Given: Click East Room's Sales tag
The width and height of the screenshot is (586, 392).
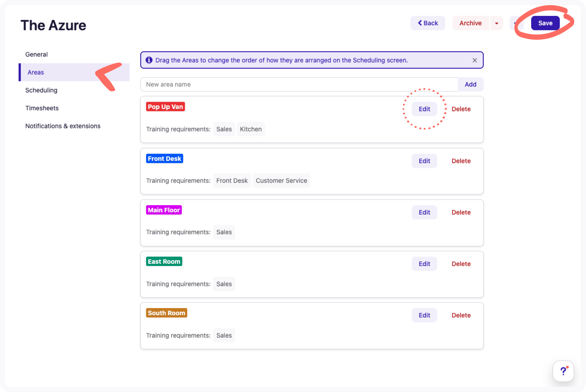Looking at the screenshot, I should point(224,284).
